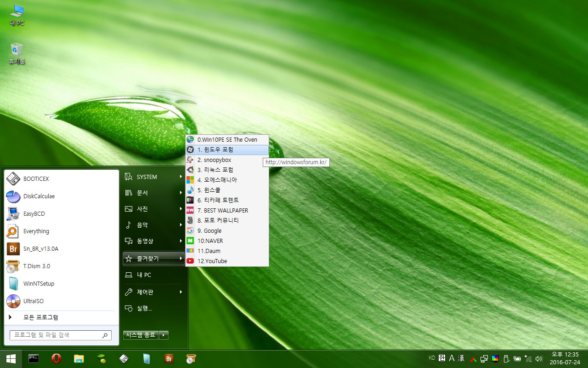Open the 실행... run dialog entry
Viewport: 588px width, 368px height.
click(154, 308)
